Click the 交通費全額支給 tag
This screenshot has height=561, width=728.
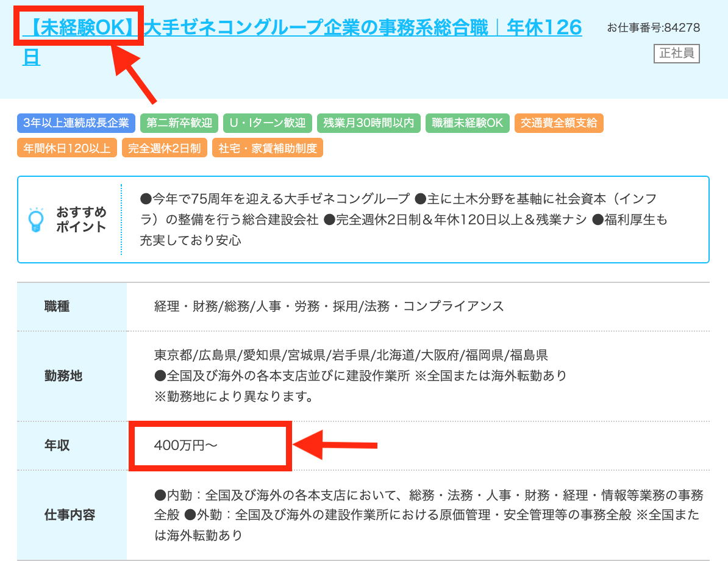pyautogui.click(x=558, y=123)
